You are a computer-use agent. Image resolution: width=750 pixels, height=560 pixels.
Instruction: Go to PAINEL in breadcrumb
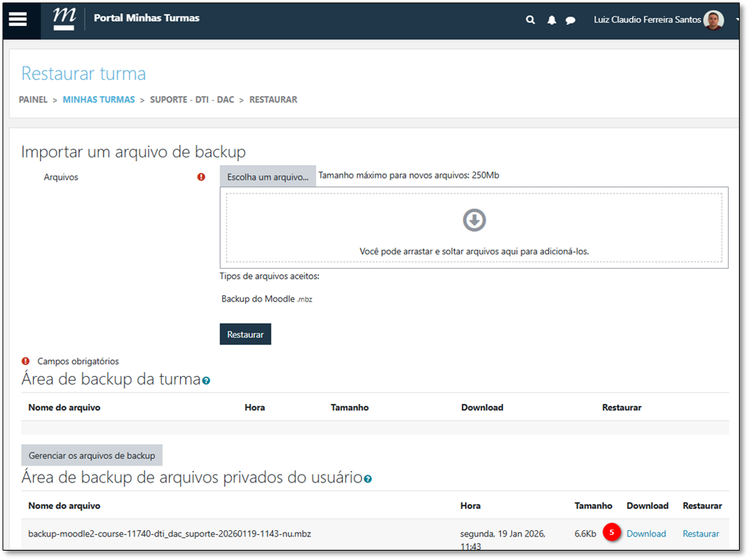pyautogui.click(x=33, y=99)
